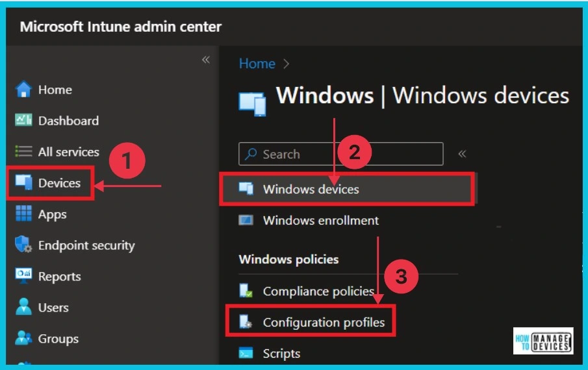This screenshot has width=588, height=370.
Task: Click the Windows | Windows devices page title
Action: click(x=422, y=95)
